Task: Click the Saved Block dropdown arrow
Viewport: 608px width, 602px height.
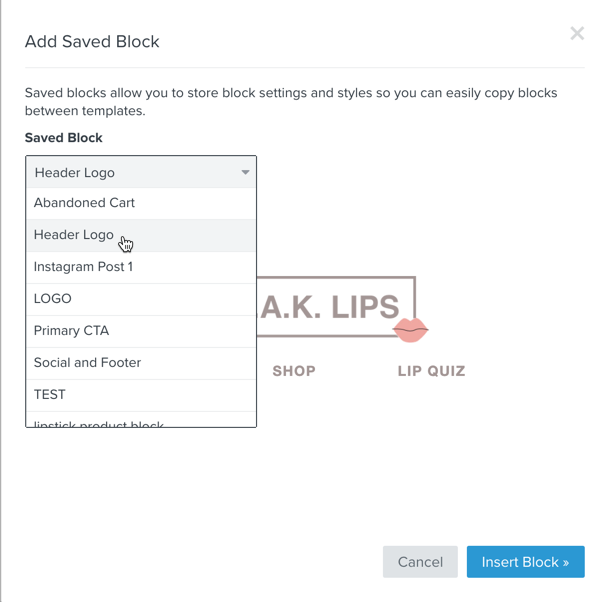Action: tap(245, 172)
